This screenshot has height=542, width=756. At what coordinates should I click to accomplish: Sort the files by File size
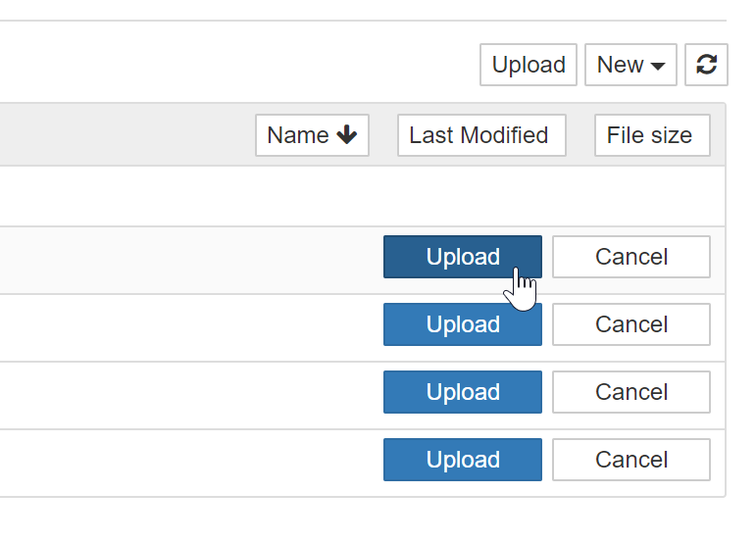pos(651,135)
